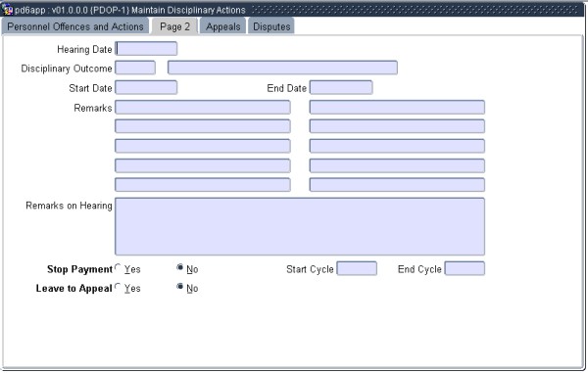Click the Start Cycle label
Screen dimensions: 588x373
[310, 269]
